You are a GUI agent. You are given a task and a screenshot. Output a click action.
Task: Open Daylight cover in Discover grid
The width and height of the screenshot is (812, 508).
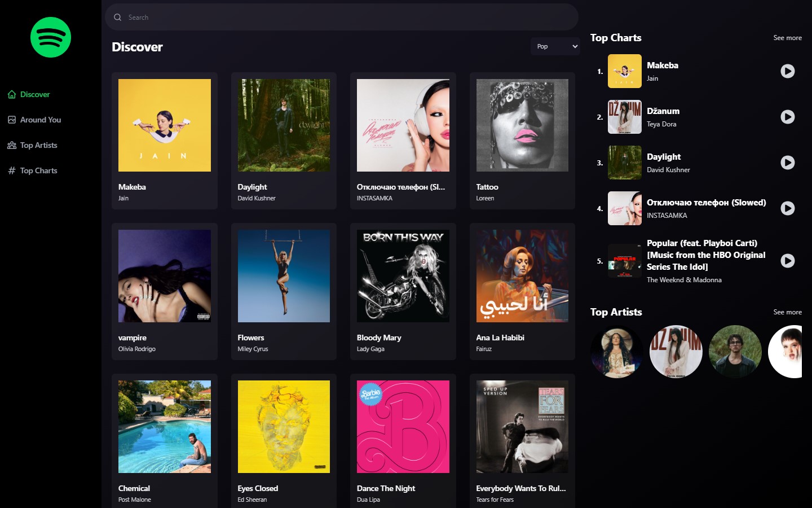(284, 125)
